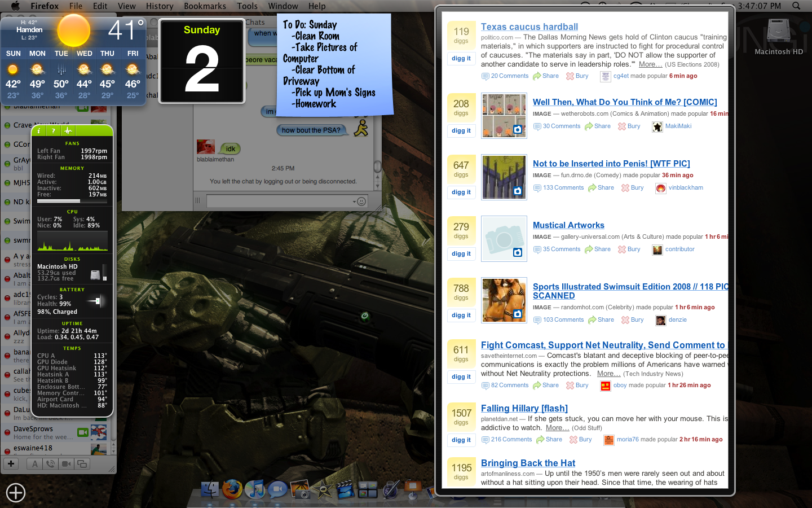
Task: Open iMovie from the Dock
Action: [x=323, y=490]
